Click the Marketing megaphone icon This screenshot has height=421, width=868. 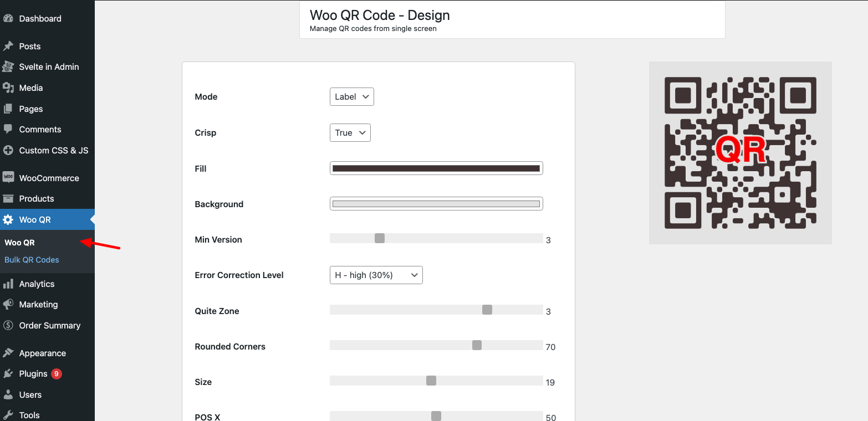(x=8, y=304)
